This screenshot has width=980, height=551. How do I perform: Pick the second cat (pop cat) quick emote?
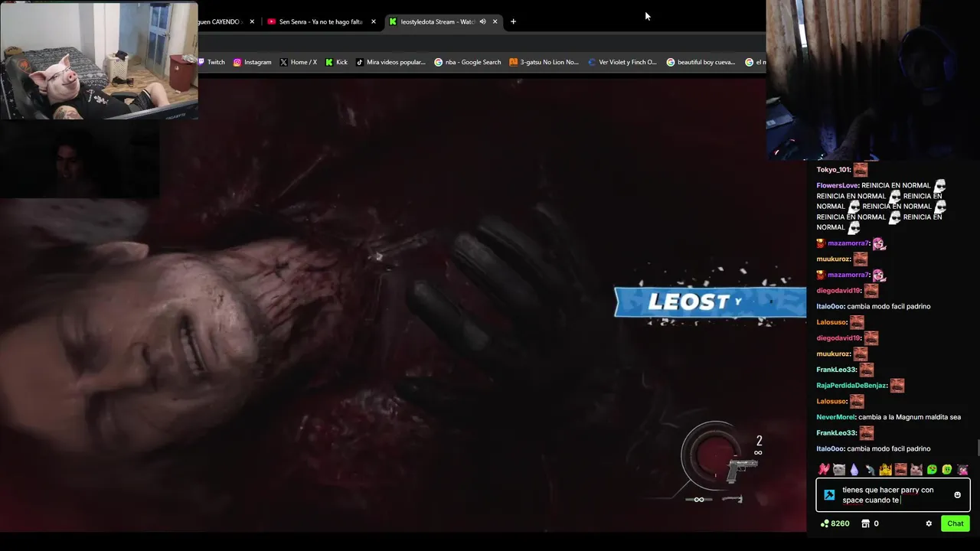point(916,469)
